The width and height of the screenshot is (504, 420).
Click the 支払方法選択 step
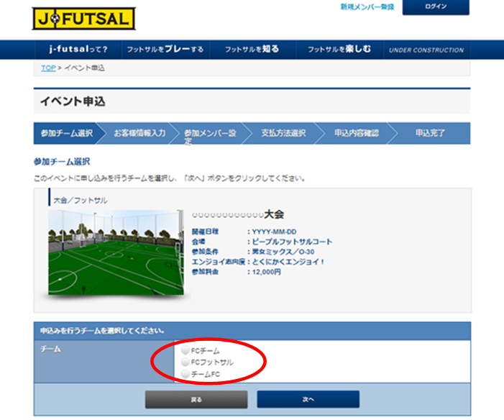(x=283, y=134)
